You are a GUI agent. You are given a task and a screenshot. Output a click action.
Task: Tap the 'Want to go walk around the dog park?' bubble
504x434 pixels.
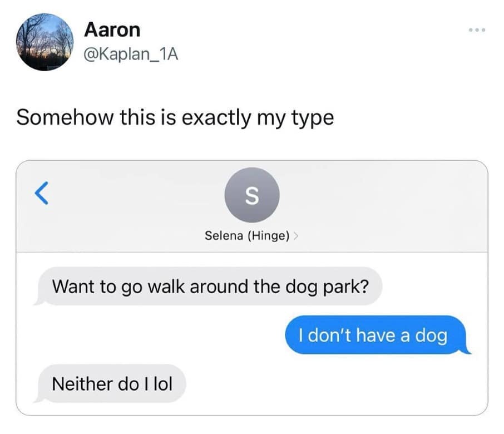coord(209,286)
